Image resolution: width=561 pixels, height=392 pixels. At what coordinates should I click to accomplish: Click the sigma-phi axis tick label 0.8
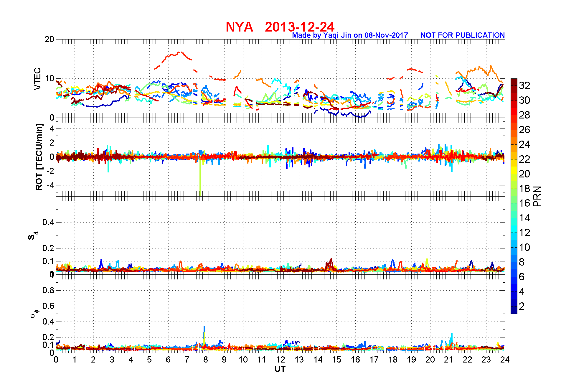pos(48,290)
